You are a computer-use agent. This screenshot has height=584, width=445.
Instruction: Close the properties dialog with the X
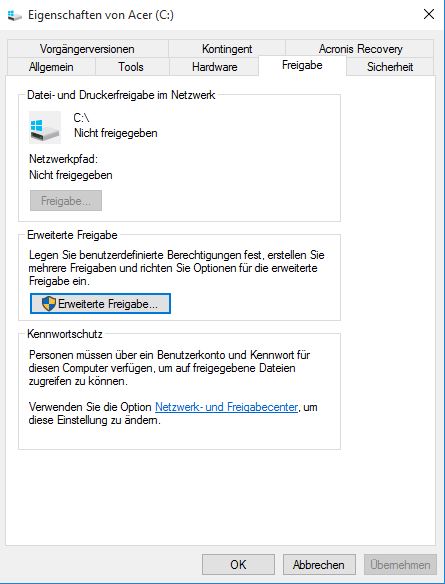click(429, 15)
